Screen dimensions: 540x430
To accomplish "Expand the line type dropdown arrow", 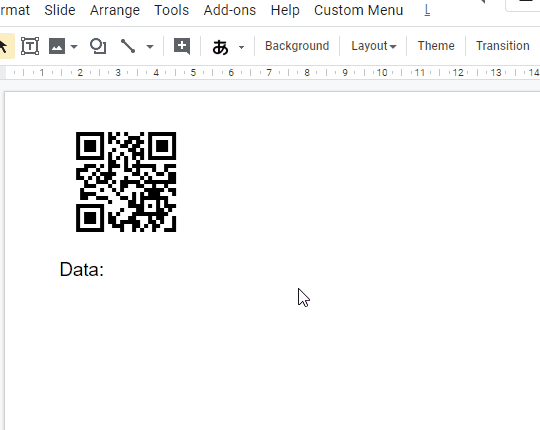I will (x=149, y=46).
